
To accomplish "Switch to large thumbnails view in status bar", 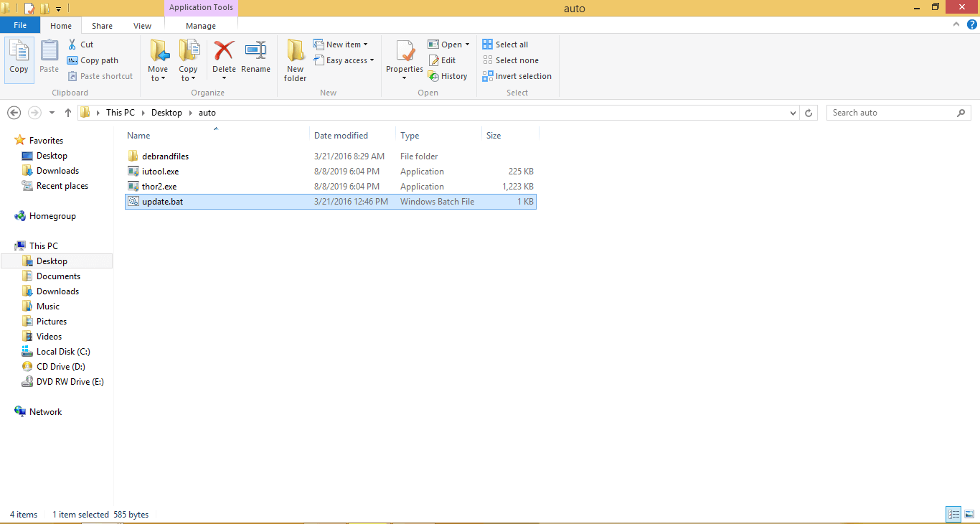I will click(970, 514).
